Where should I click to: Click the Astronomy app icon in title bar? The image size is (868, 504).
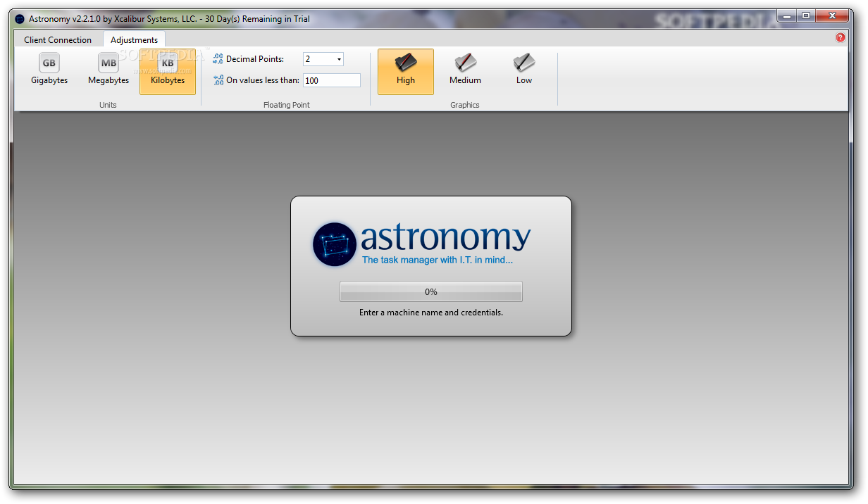[x=20, y=19]
